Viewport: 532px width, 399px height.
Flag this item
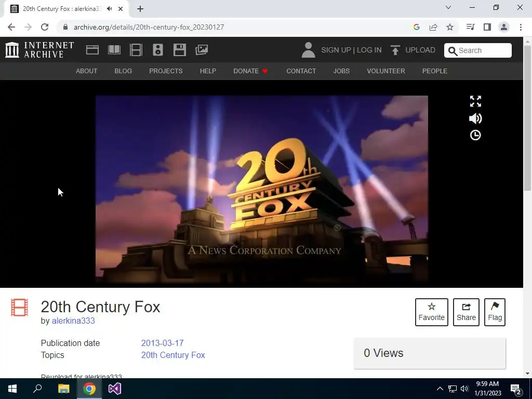(x=495, y=312)
